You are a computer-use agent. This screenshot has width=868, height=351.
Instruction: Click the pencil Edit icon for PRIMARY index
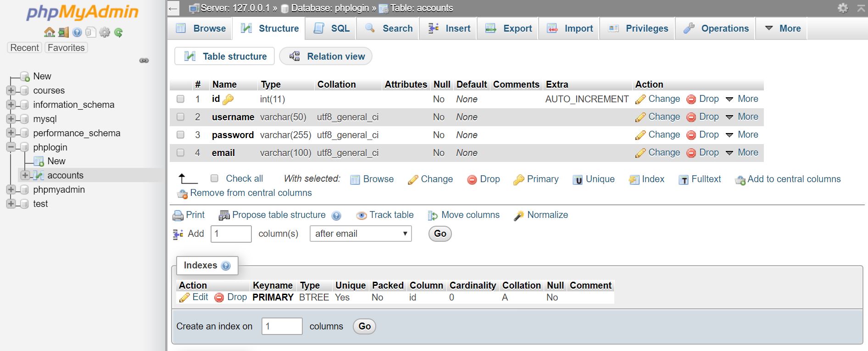coord(184,298)
